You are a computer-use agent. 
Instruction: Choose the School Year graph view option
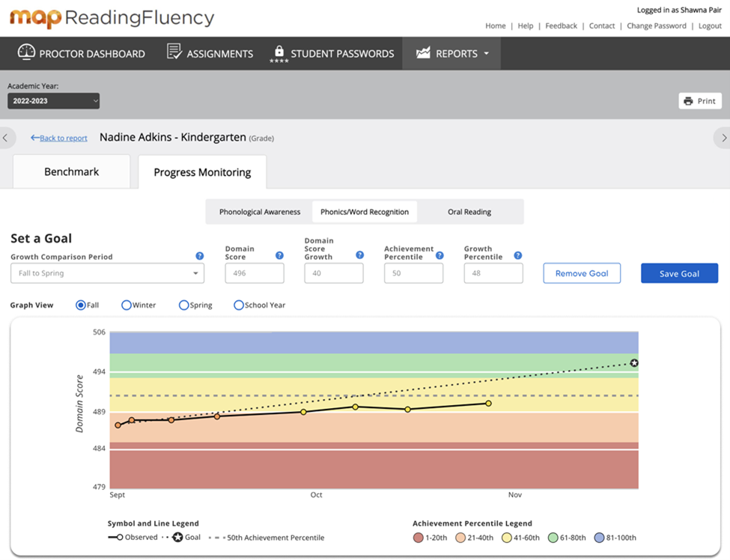pos(240,305)
